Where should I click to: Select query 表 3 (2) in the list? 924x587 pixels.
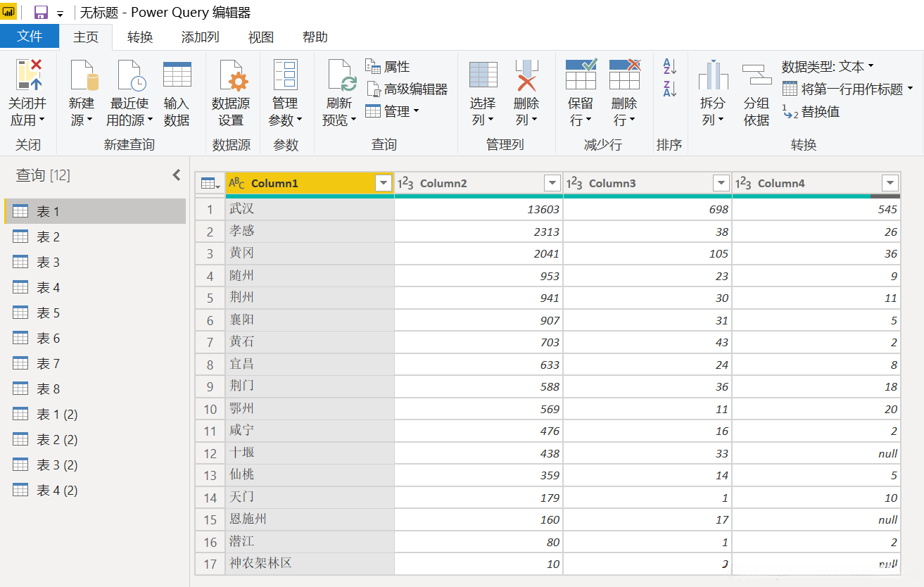pyautogui.click(x=96, y=465)
